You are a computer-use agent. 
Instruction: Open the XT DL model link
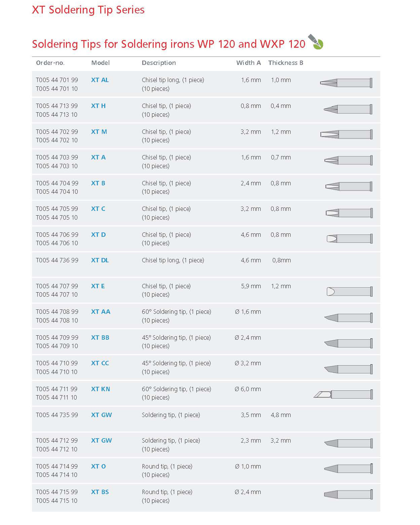click(100, 260)
